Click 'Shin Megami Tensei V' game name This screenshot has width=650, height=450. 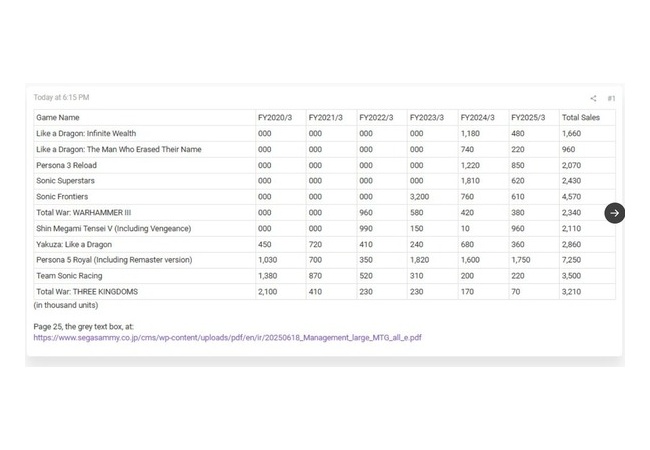114,228
